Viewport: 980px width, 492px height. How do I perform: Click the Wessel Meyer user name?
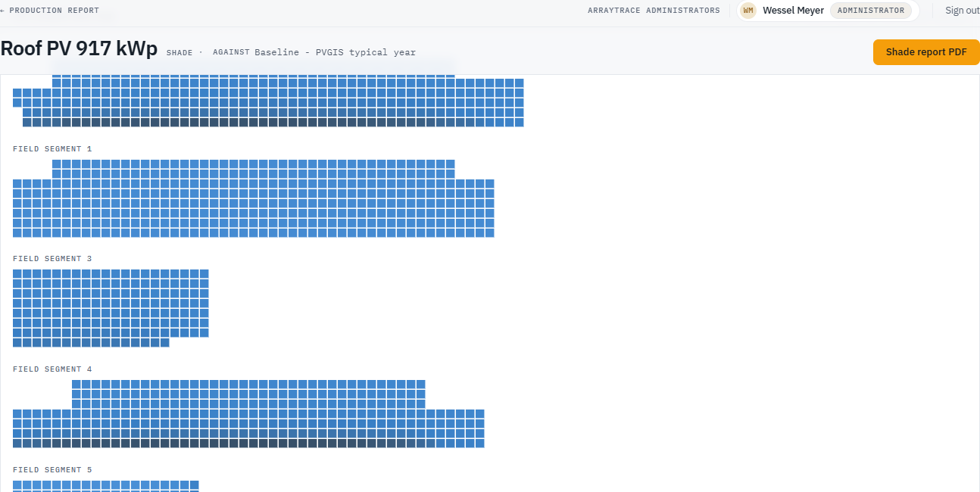pyautogui.click(x=793, y=11)
